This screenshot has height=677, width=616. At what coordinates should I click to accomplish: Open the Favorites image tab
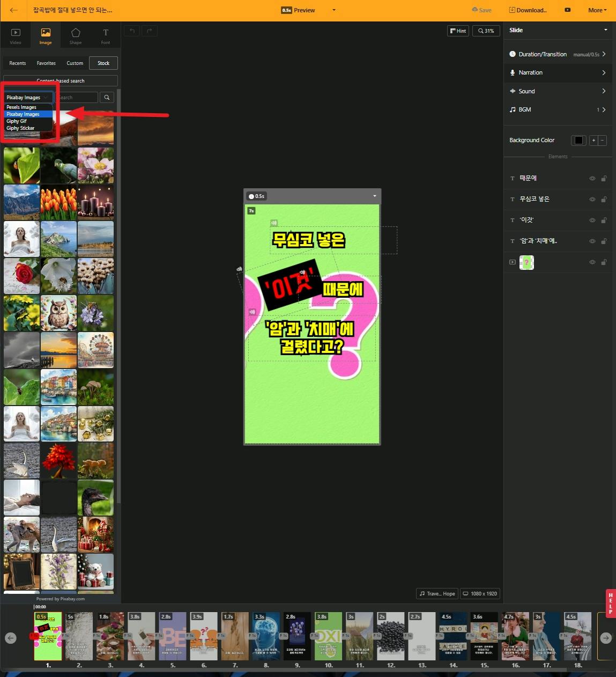pyautogui.click(x=46, y=63)
